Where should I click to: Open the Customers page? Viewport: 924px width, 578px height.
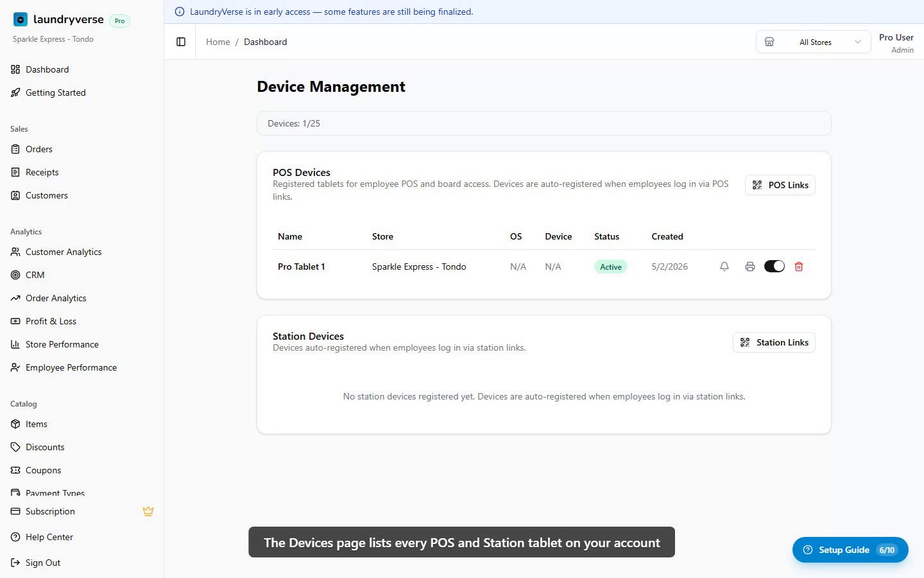pos(81,195)
